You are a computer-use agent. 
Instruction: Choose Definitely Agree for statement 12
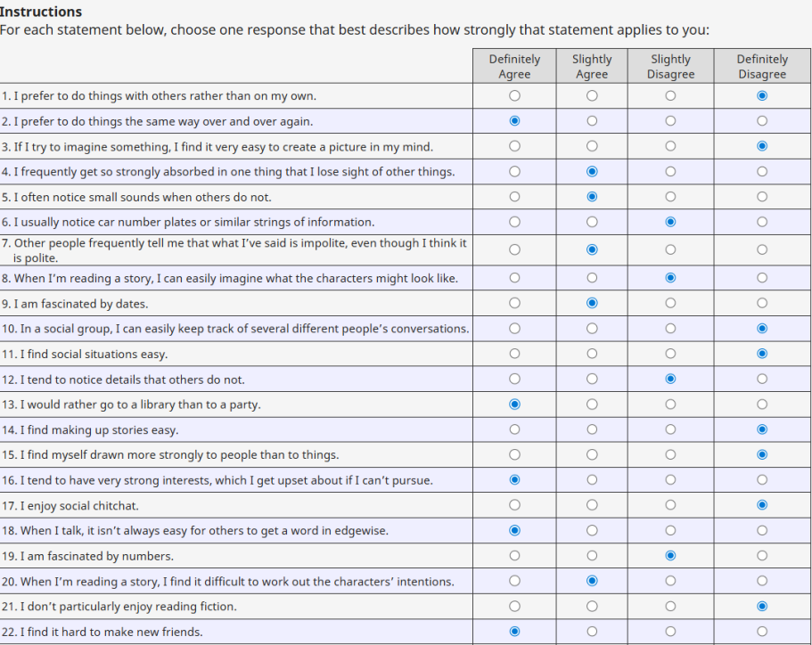point(514,379)
